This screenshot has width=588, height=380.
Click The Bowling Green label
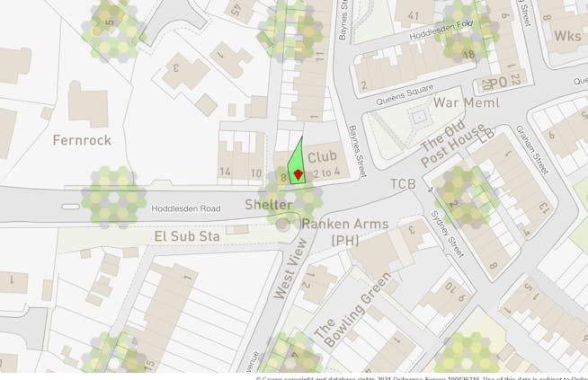pos(352,310)
